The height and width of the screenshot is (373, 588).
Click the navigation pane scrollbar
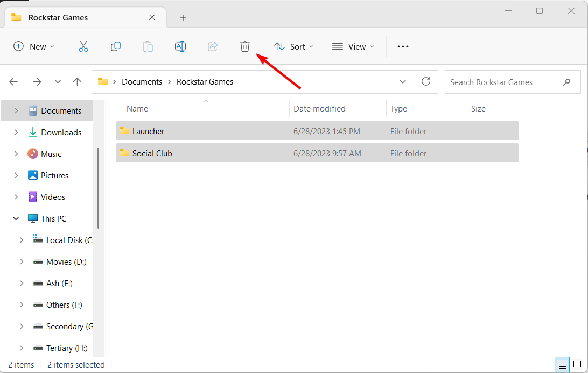98,188
